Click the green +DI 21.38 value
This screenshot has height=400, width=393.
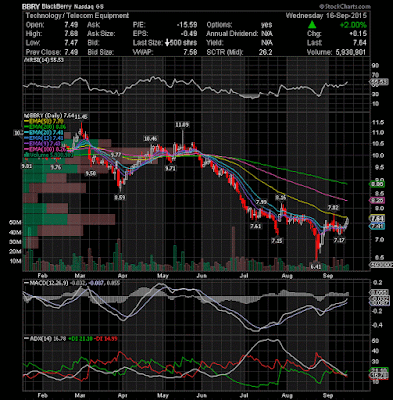point(80,339)
